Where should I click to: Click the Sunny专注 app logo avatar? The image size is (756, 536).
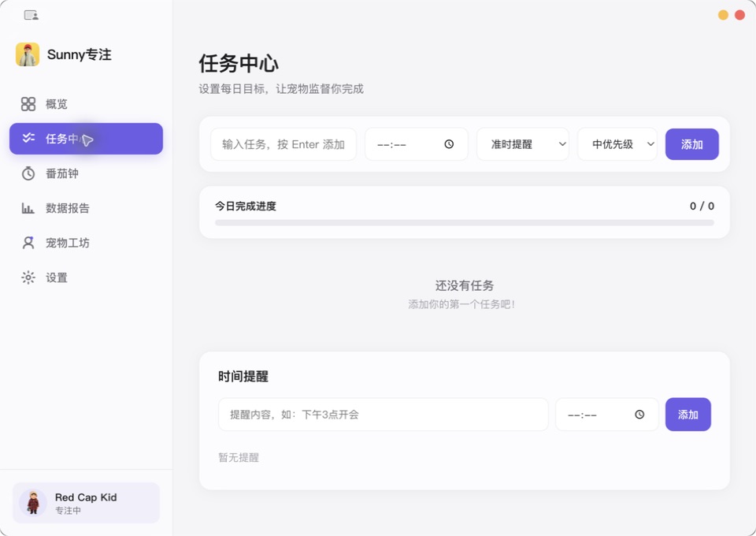(28, 54)
